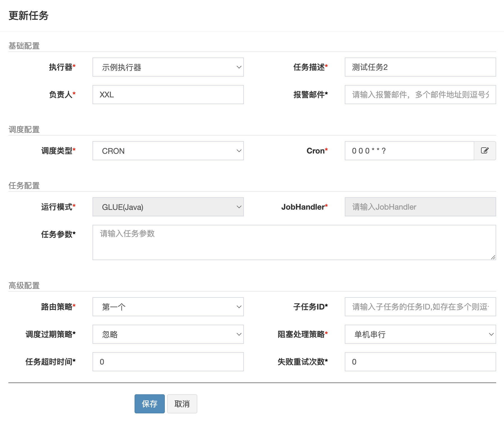Click the Cron expression edit icon
Viewport: 504px width, 426px height.
(x=485, y=151)
